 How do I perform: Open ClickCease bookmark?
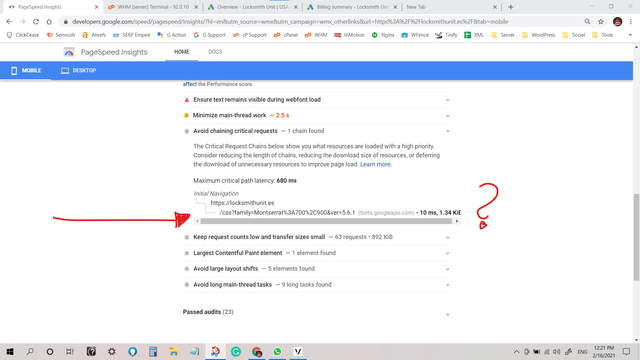[x=23, y=35]
